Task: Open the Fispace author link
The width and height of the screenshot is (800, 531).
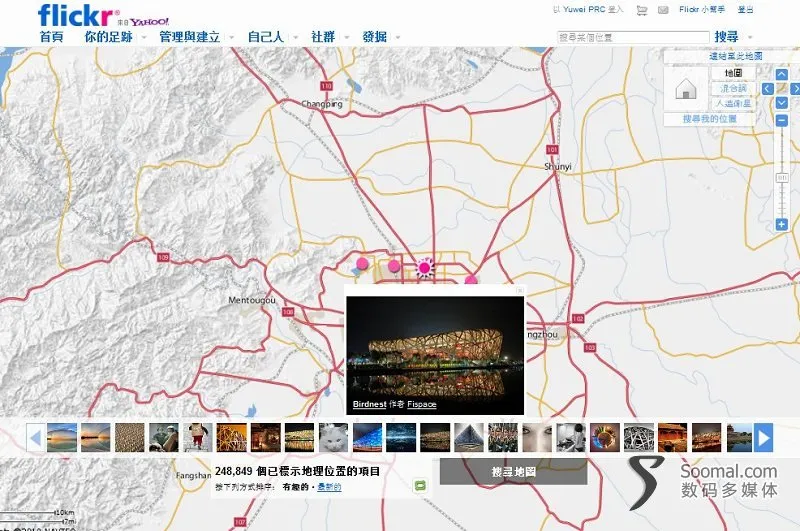Action: click(x=422, y=404)
